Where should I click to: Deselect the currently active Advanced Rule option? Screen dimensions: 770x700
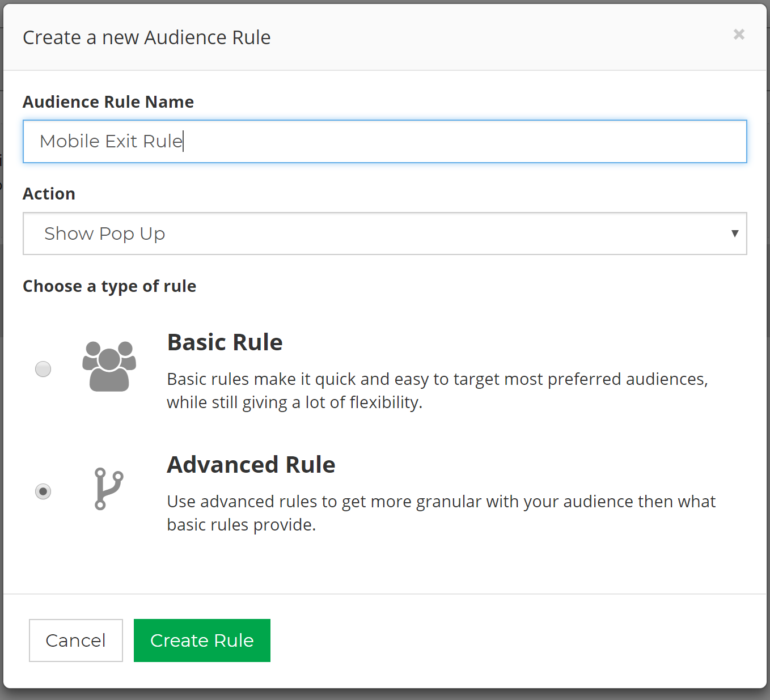pyautogui.click(x=43, y=492)
